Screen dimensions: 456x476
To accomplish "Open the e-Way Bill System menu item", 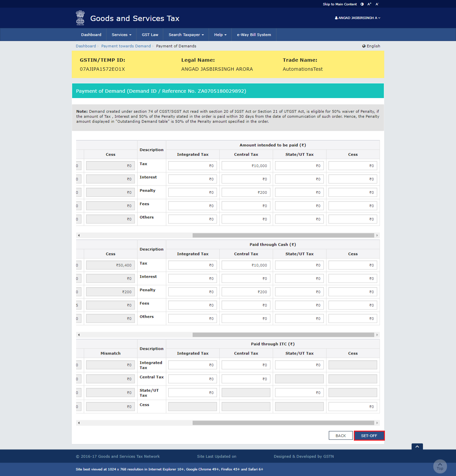I will [254, 34].
